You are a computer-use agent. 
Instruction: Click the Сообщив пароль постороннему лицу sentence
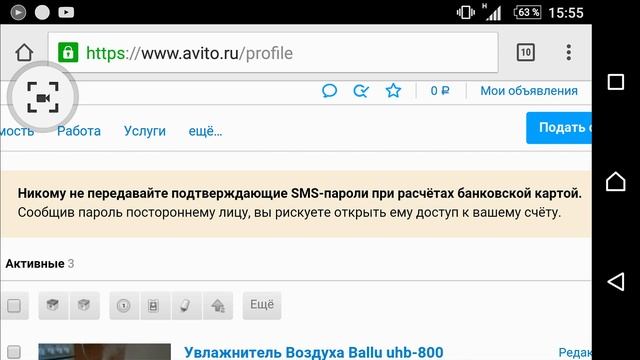click(289, 212)
